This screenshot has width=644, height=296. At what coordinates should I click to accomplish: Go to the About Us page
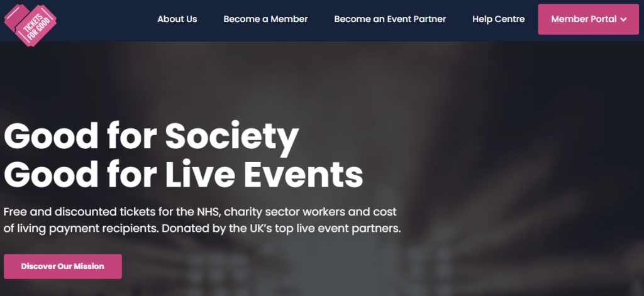(177, 19)
